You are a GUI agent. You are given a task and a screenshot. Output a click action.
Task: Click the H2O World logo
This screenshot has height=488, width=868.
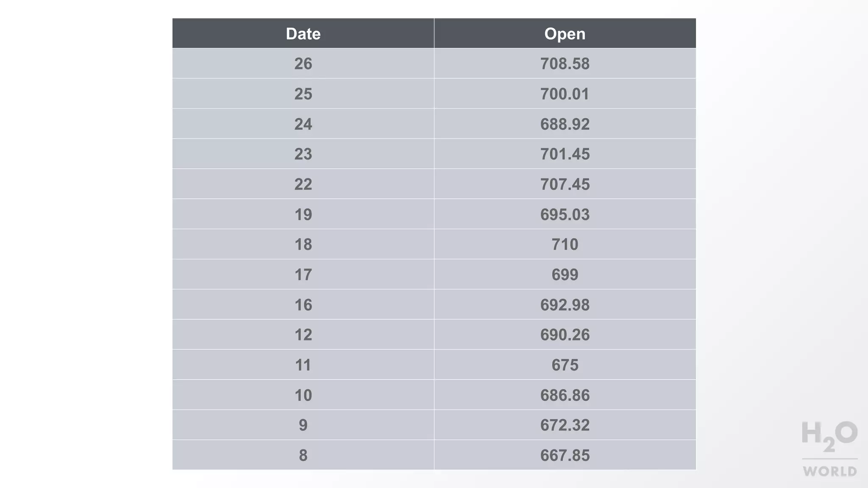pos(829,449)
